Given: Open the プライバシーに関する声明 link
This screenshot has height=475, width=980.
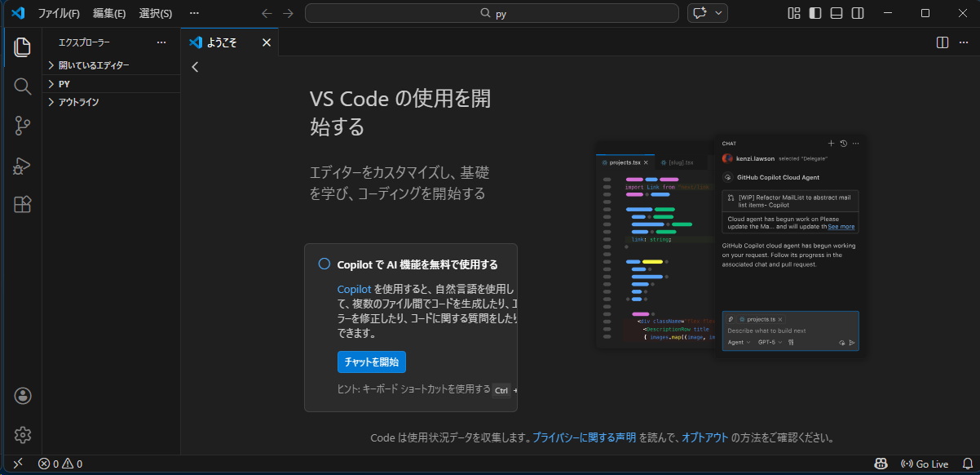Looking at the screenshot, I should (x=585, y=437).
